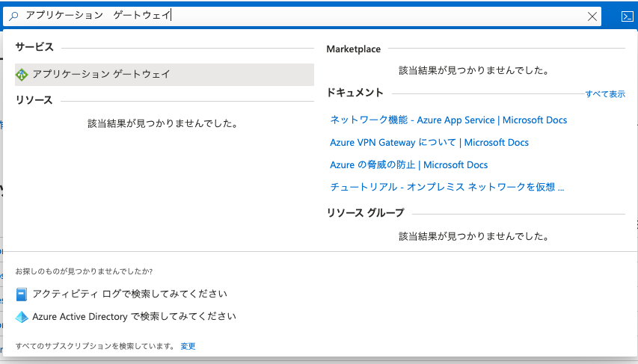Click the Application Gateway green diamond icon
The width and height of the screenshot is (638, 364).
[22, 75]
